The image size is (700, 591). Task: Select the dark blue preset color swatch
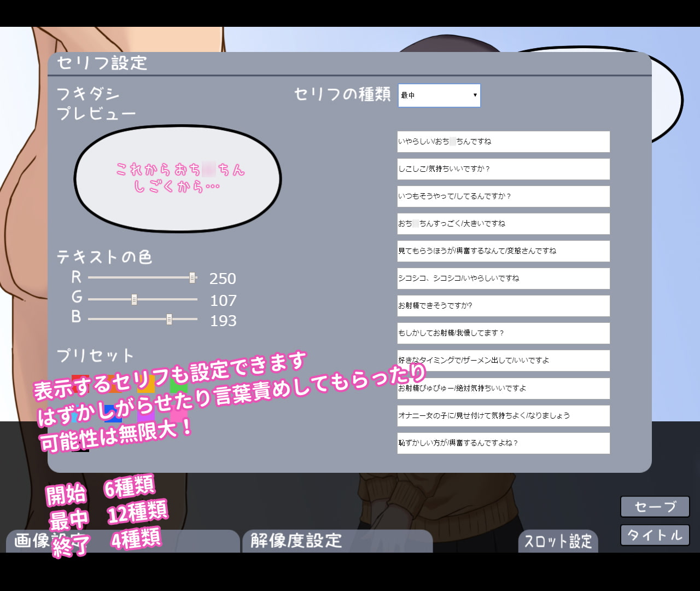113,414
